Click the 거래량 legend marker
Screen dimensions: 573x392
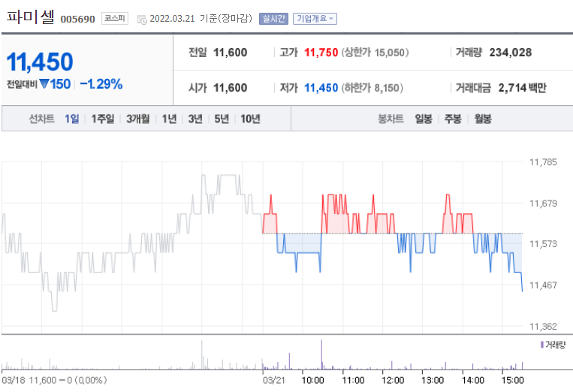[542, 345]
